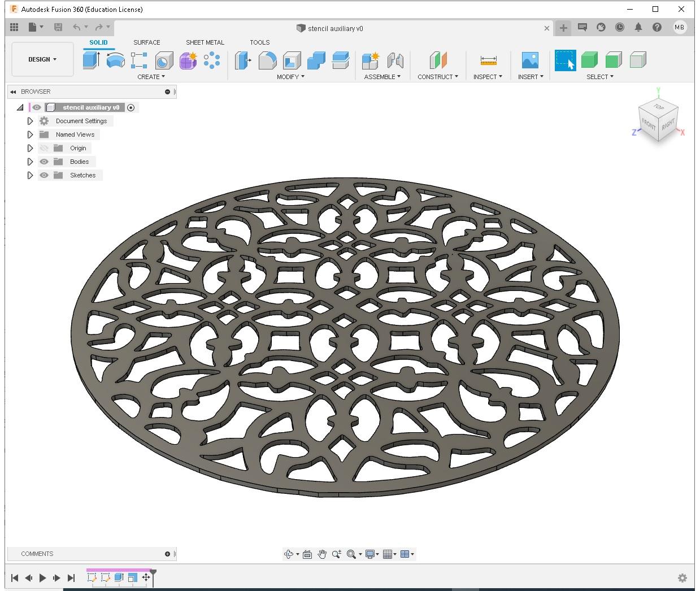This screenshot has height=591, width=700.
Task: Expand the Named Views folder
Action: pos(31,134)
